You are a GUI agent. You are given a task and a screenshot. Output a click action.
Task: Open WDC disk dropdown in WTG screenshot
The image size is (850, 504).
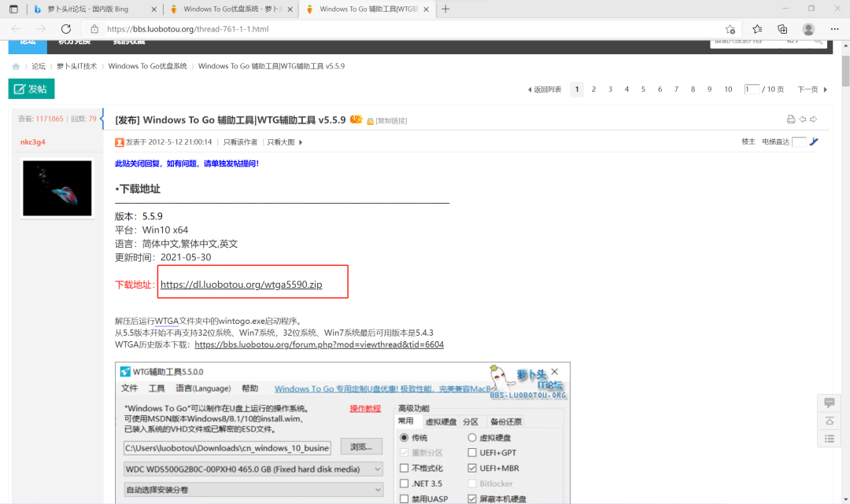click(253, 469)
